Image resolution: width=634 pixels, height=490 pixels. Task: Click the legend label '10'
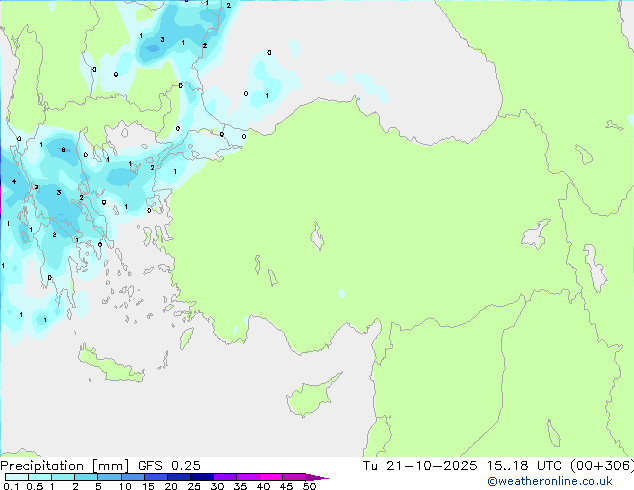[x=125, y=486]
